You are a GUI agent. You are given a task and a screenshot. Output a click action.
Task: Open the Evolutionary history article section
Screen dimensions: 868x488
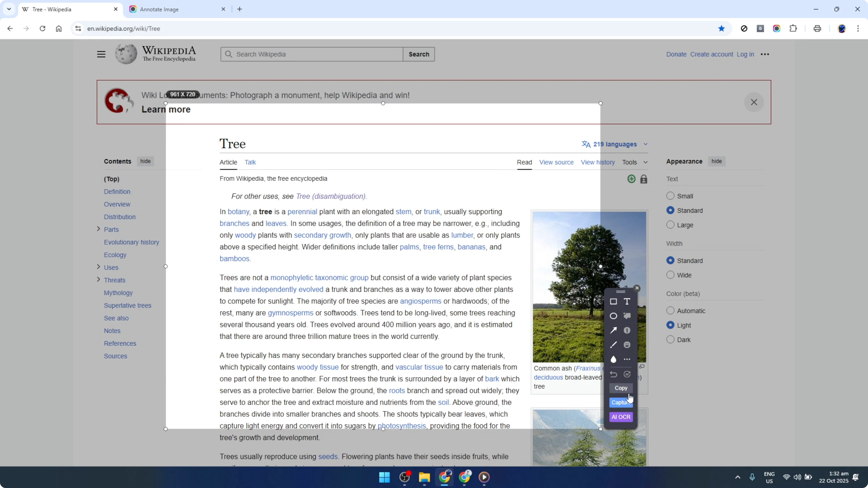[131, 242]
